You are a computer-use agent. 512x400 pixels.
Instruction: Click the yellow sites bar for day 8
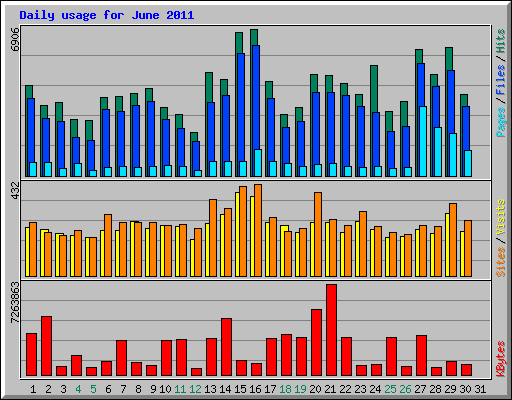(132, 249)
